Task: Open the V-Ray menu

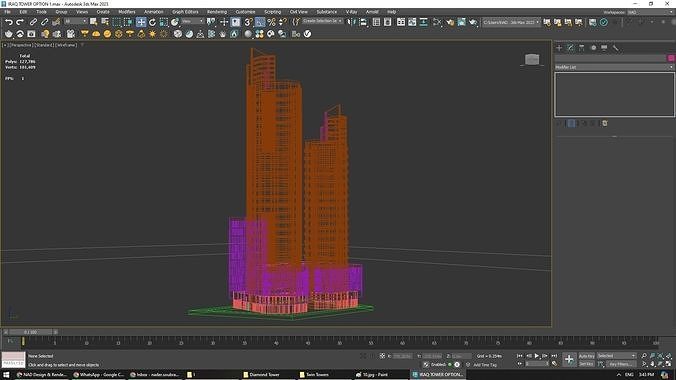Action: click(351, 12)
